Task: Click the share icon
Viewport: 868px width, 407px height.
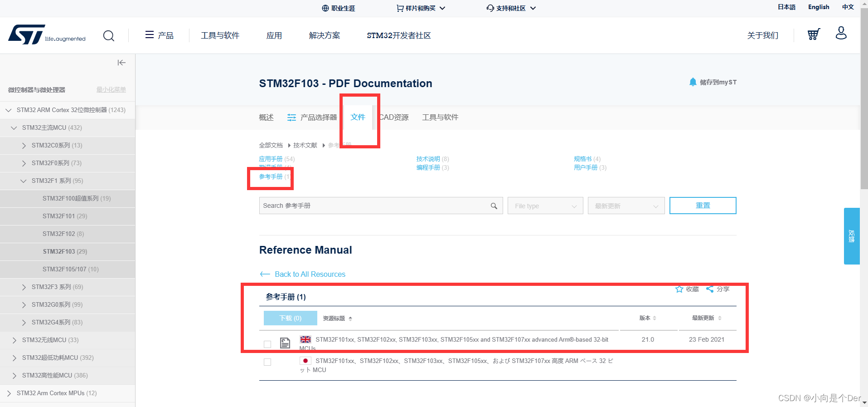Action: coord(710,289)
